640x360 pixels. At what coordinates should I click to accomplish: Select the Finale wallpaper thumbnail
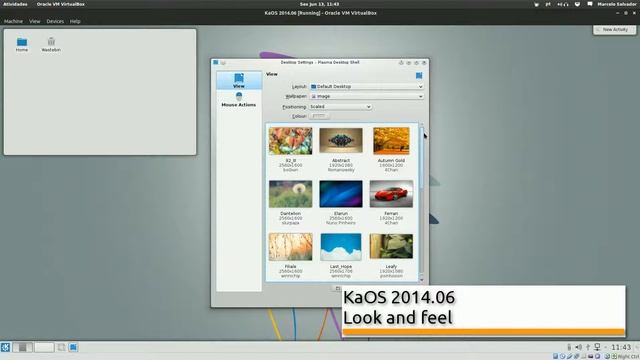(x=291, y=247)
